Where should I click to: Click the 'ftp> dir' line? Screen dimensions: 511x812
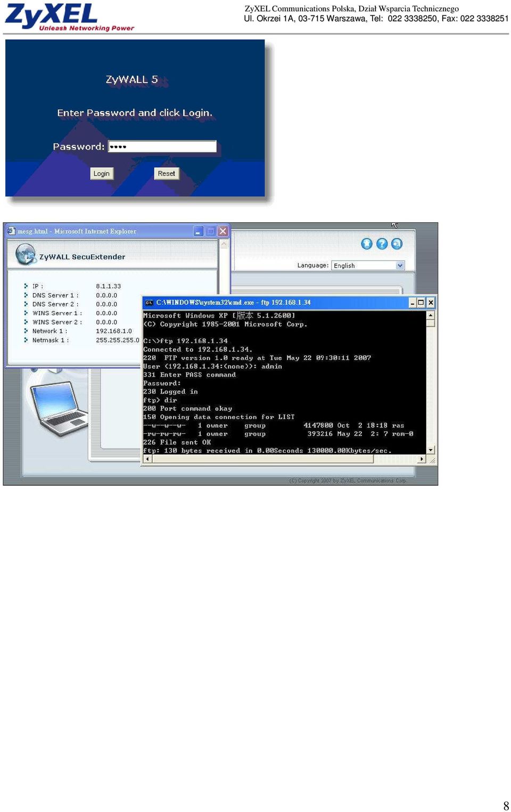(x=160, y=400)
